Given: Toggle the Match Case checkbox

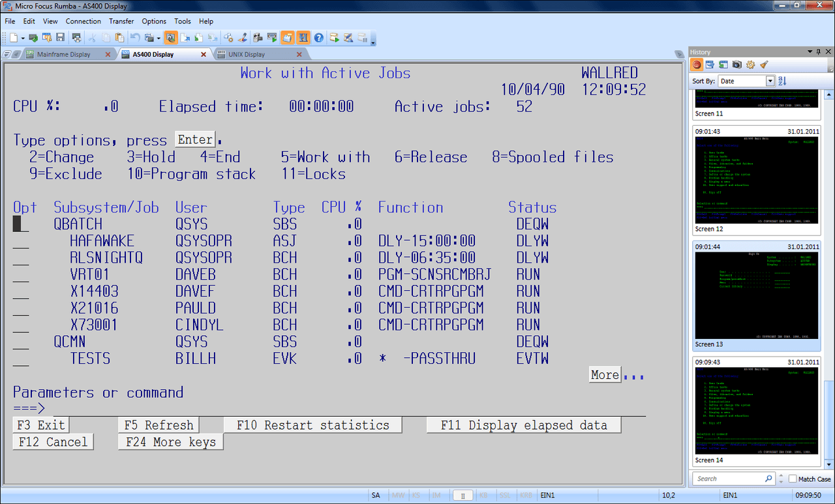Looking at the screenshot, I should click(x=793, y=479).
